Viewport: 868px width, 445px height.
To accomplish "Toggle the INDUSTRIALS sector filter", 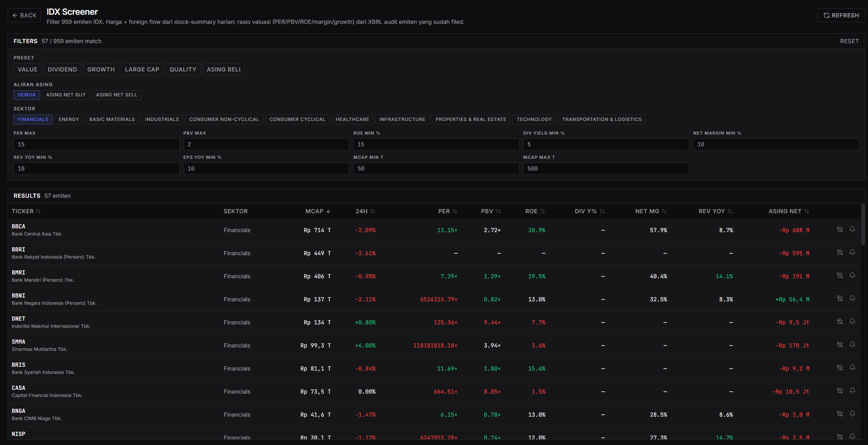I will [x=162, y=119].
